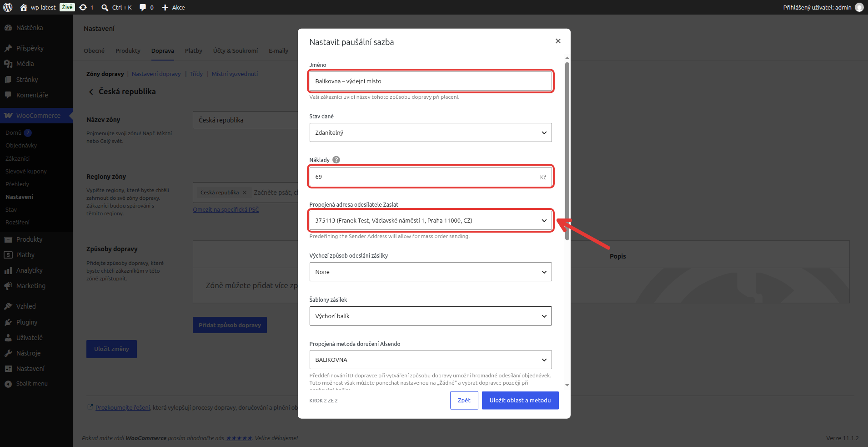
Task: Open the Ctrl+K search icon
Action: pyautogui.click(x=105, y=7)
